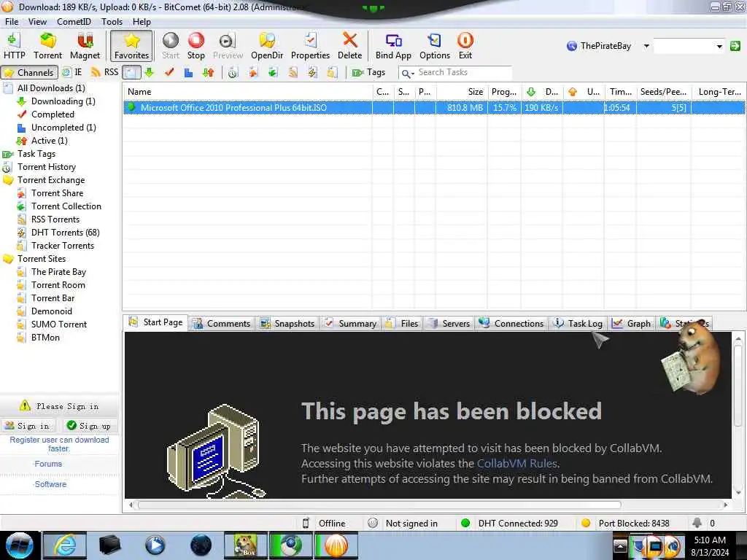747x560 pixels.
Task: Exit BitComet using the toolbar
Action: 465,46
